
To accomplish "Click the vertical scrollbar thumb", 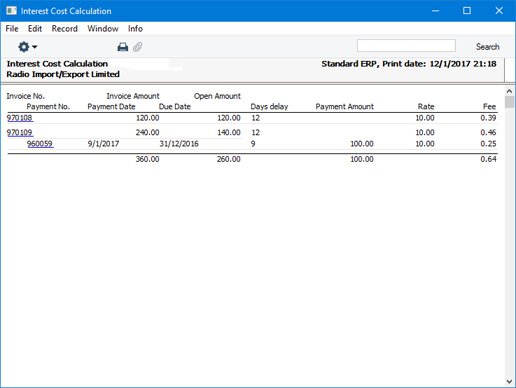I will (509, 102).
